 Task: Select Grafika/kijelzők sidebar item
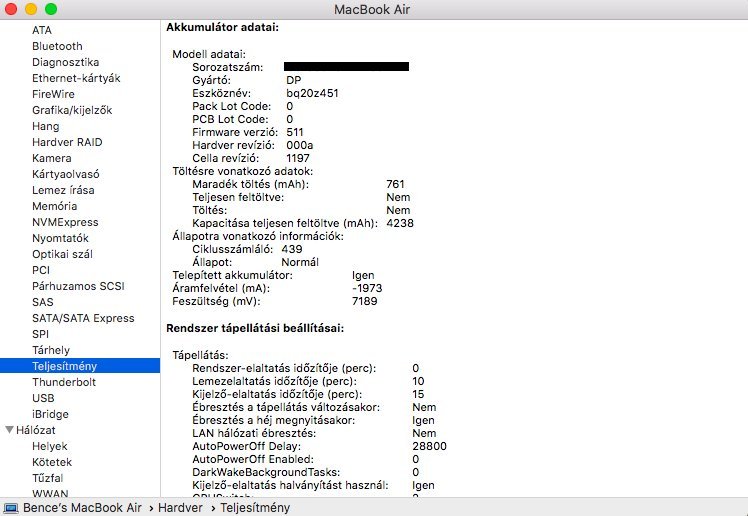[72, 110]
